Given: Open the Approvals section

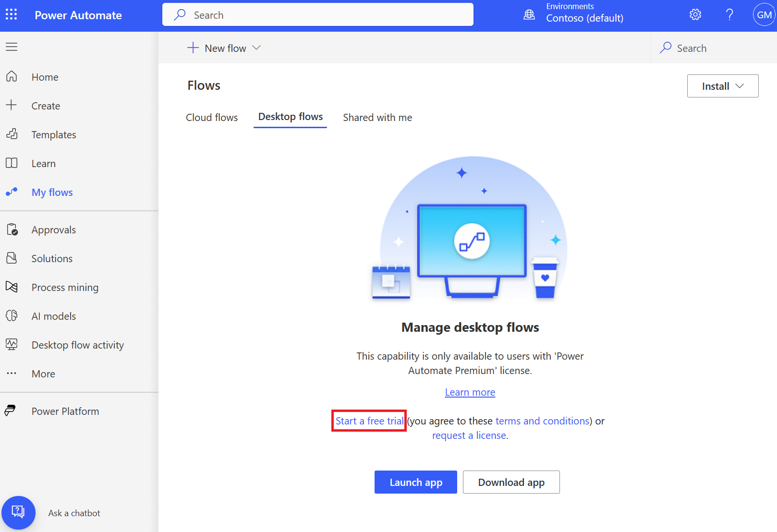Looking at the screenshot, I should click(x=54, y=230).
